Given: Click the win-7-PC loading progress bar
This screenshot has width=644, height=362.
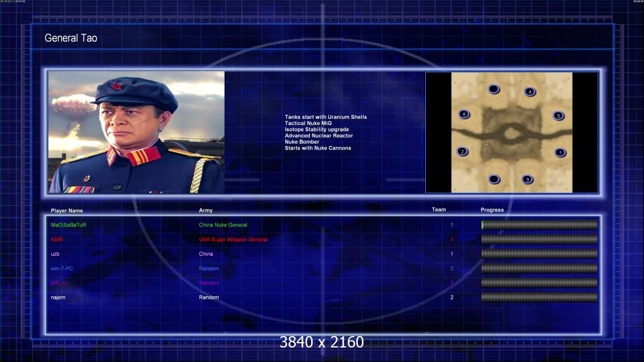Looking at the screenshot, I should [539, 268].
